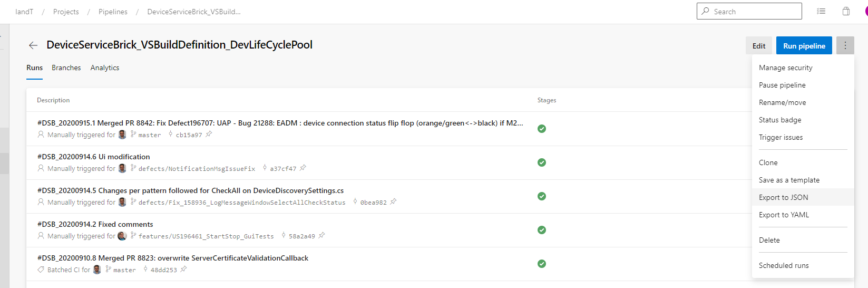Click the pin icon next to commit a37cf47

[x=303, y=168]
